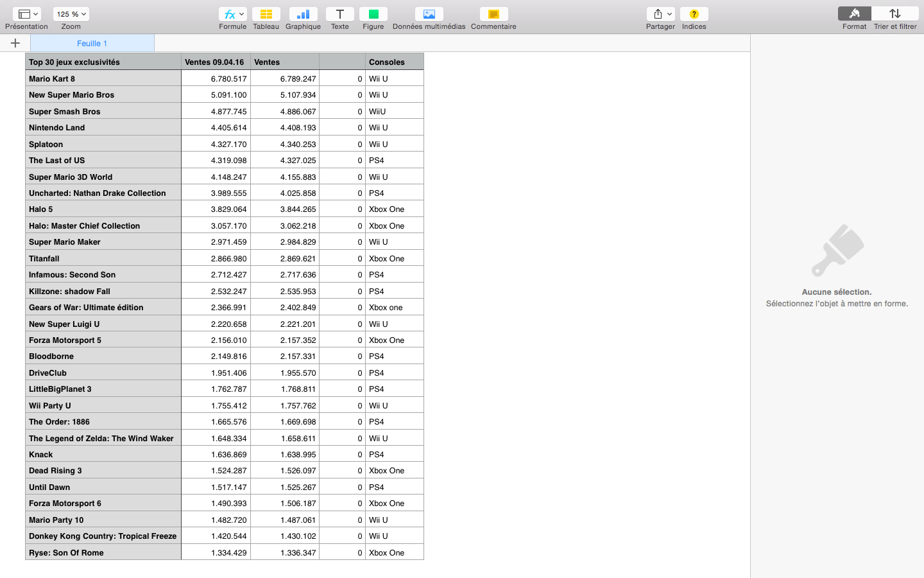Add a comment with Commentaire icon
The width and height of the screenshot is (924, 578).
coord(493,14)
